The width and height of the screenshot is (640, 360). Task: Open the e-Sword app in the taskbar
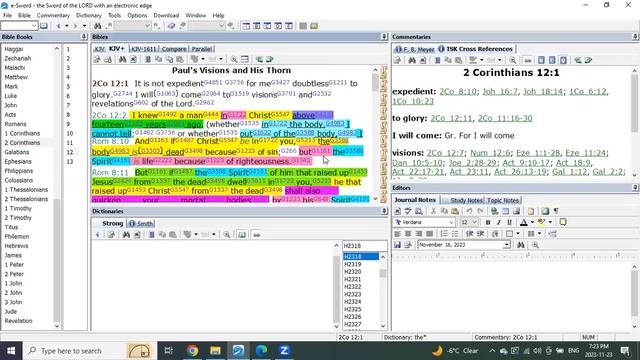(x=238, y=351)
